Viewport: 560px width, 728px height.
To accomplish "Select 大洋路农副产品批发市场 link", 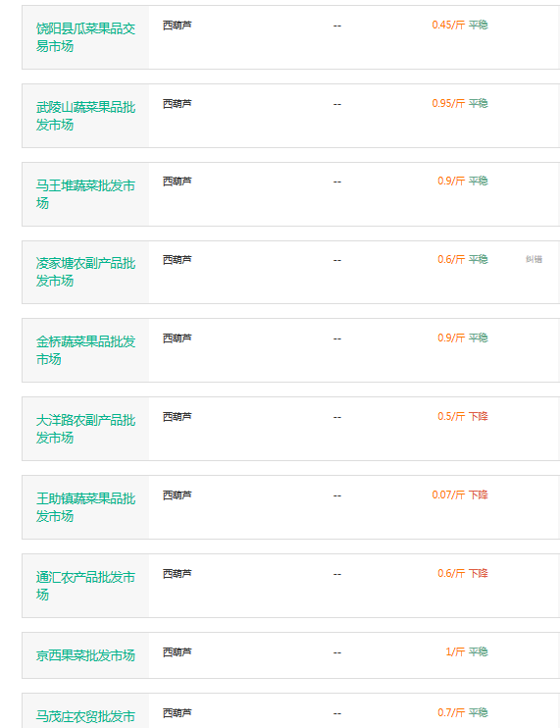I will 86,429.
